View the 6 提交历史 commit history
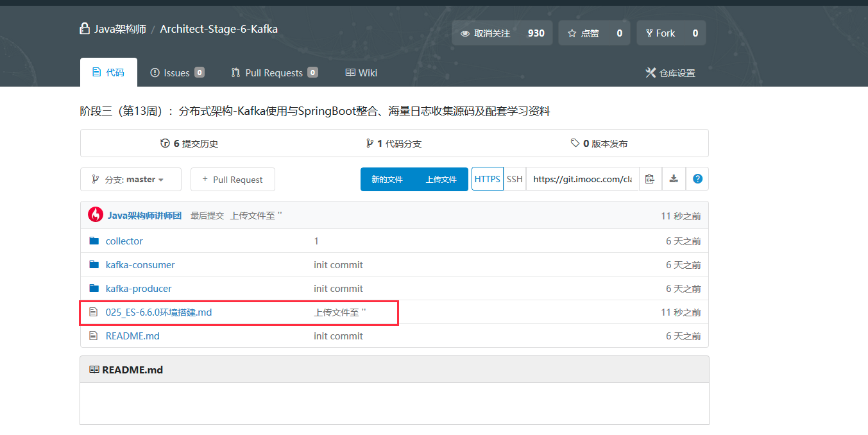The width and height of the screenshot is (868, 435). (x=189, y=143)
